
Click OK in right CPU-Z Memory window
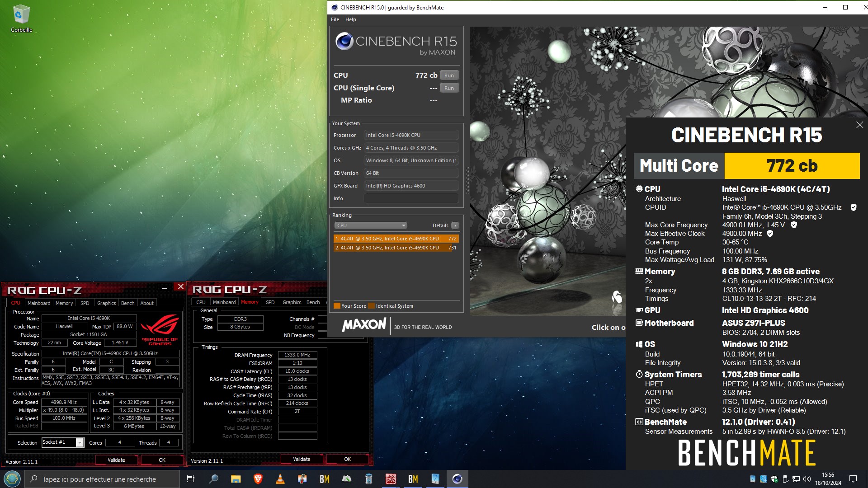[347, 459]
